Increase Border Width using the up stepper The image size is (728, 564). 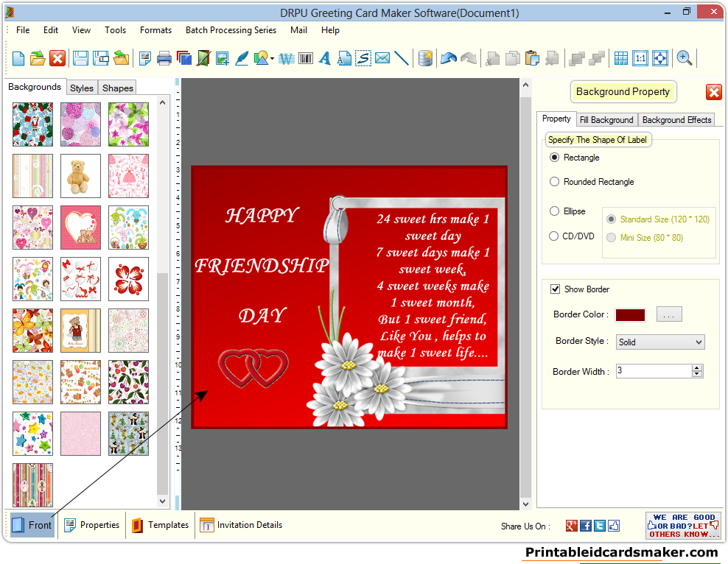point(696,367)
